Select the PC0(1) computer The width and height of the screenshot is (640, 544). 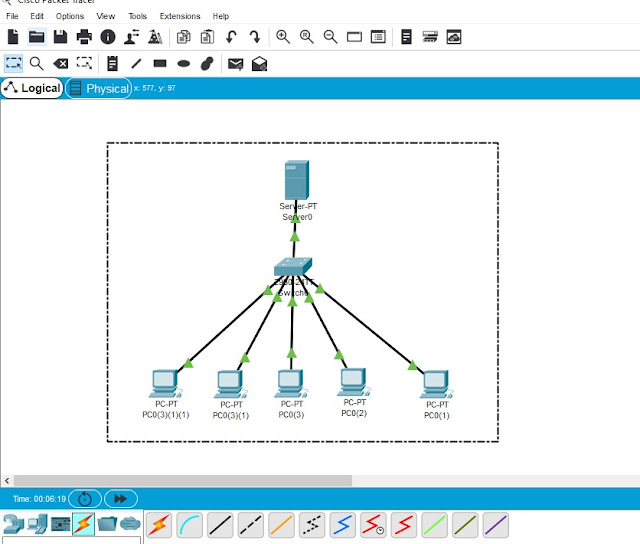click(436, 384)
